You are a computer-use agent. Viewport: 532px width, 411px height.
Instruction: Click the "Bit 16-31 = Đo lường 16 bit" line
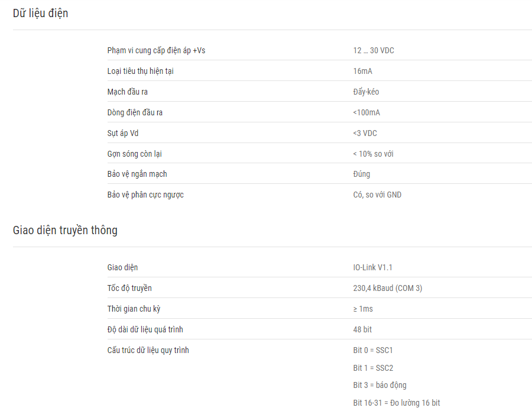pos(396,403)
